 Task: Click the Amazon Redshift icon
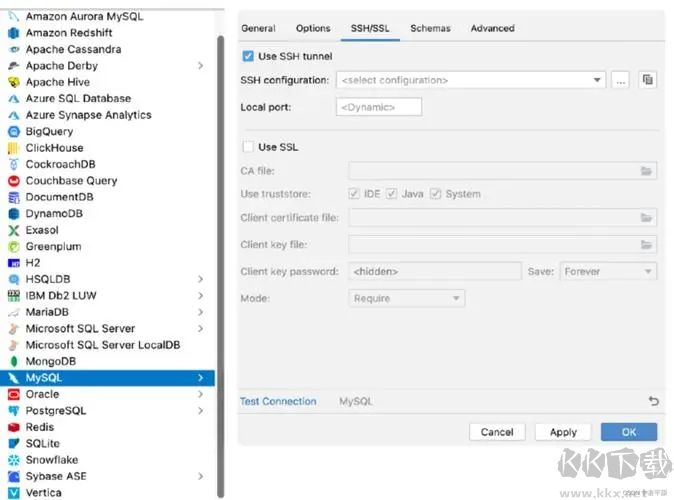14,33
